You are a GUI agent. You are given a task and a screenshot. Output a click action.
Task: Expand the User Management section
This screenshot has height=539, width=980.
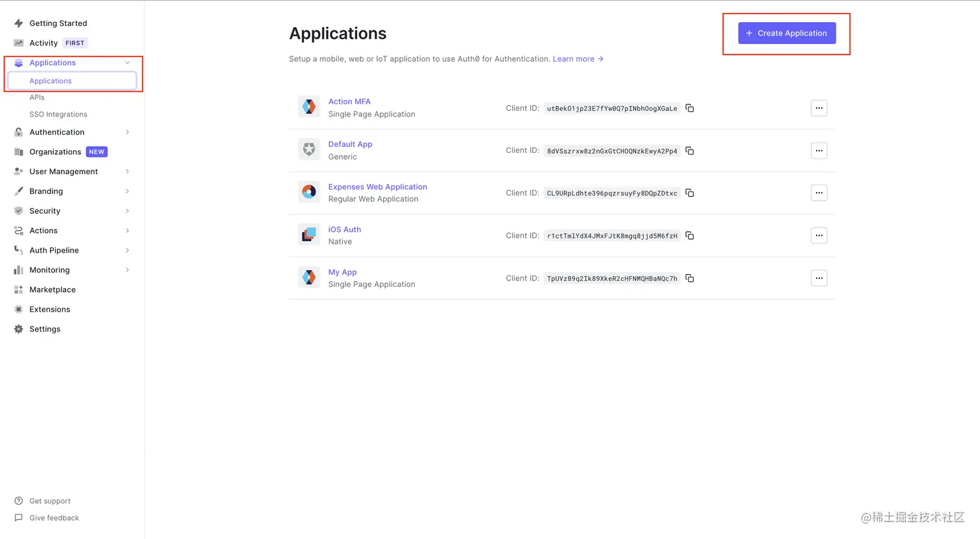[x=127, y=171]
